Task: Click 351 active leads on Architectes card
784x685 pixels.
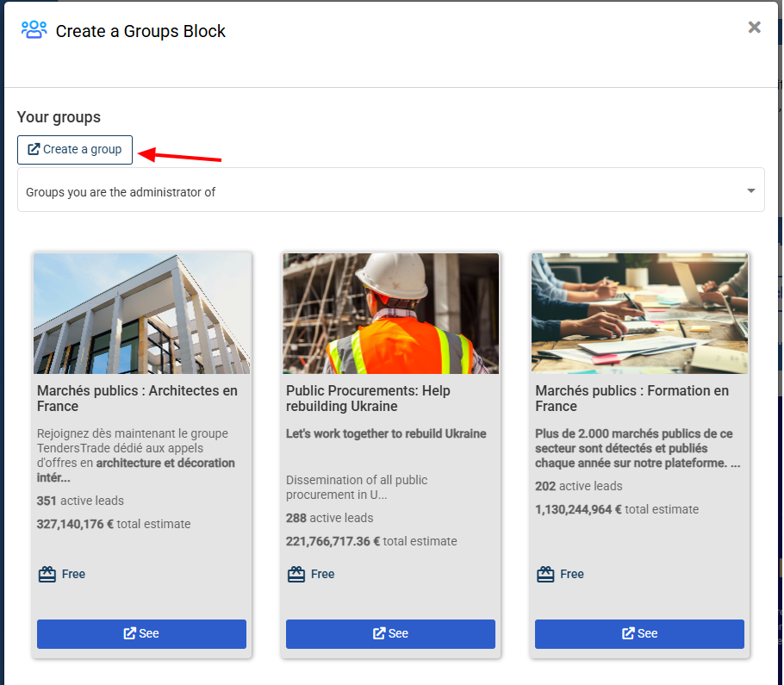Action: tap(80, 501)
